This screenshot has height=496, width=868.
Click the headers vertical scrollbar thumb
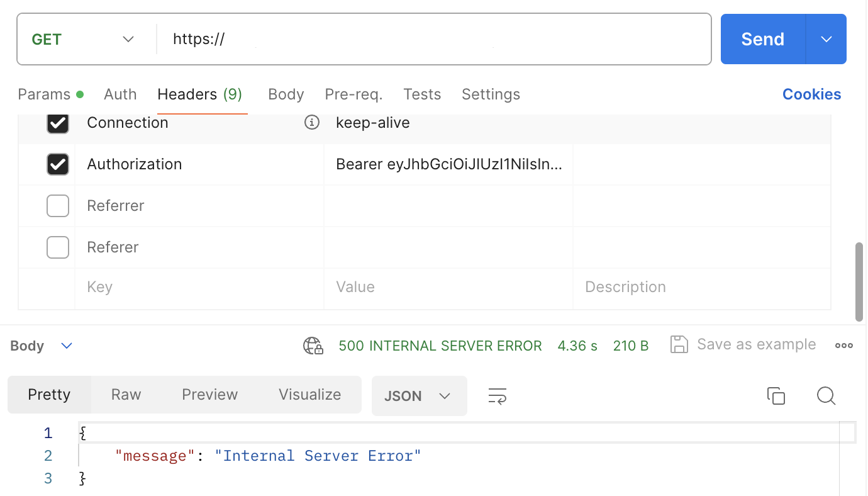click(859, 281)
